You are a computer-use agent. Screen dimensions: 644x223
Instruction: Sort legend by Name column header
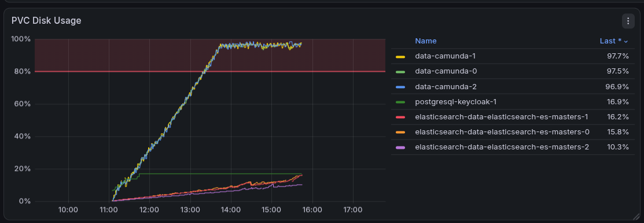(x=425, y=41)
